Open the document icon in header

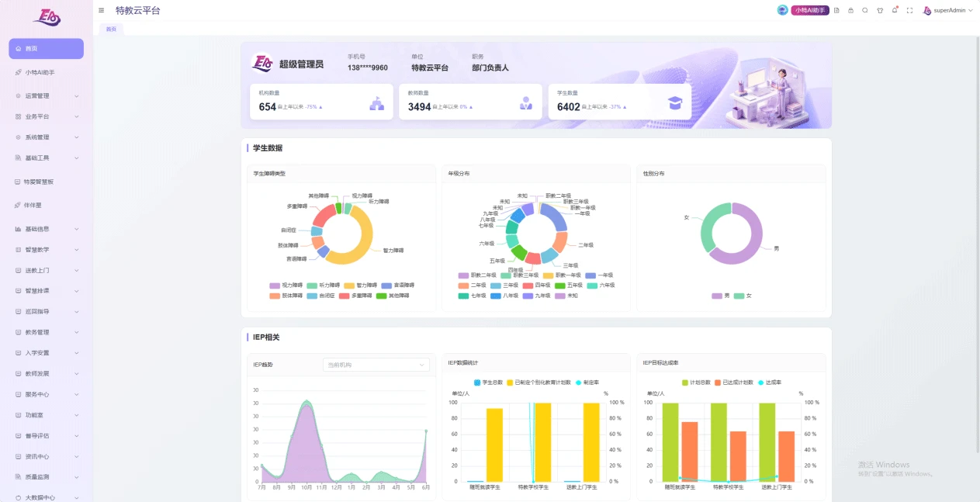coord(836,10)
